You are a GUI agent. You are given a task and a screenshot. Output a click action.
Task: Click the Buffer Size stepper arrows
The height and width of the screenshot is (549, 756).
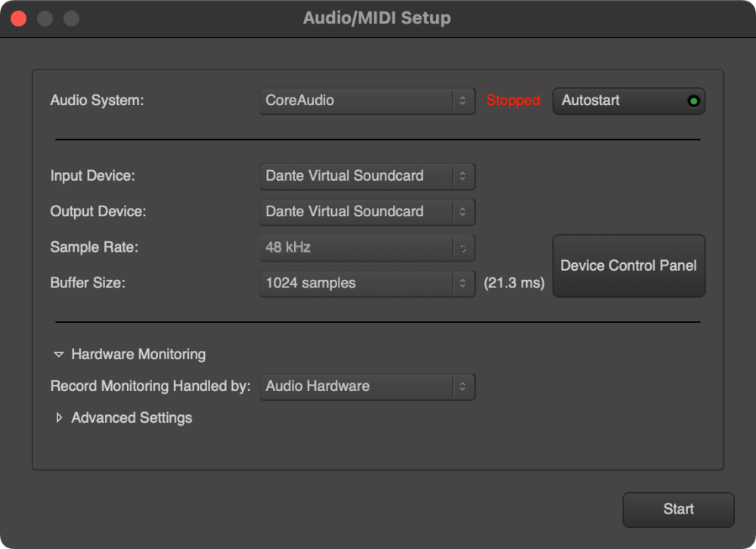tap(464, 283)
